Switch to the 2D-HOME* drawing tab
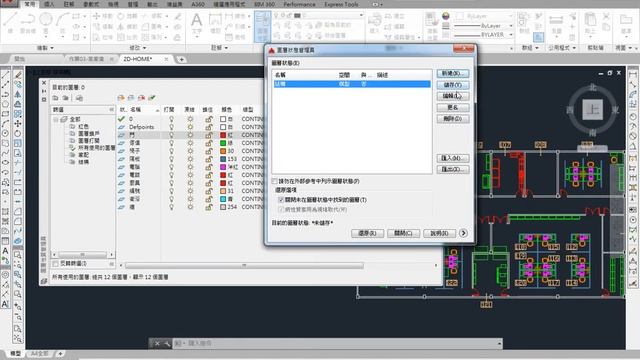640x360 pixels. tap(138, 59)
